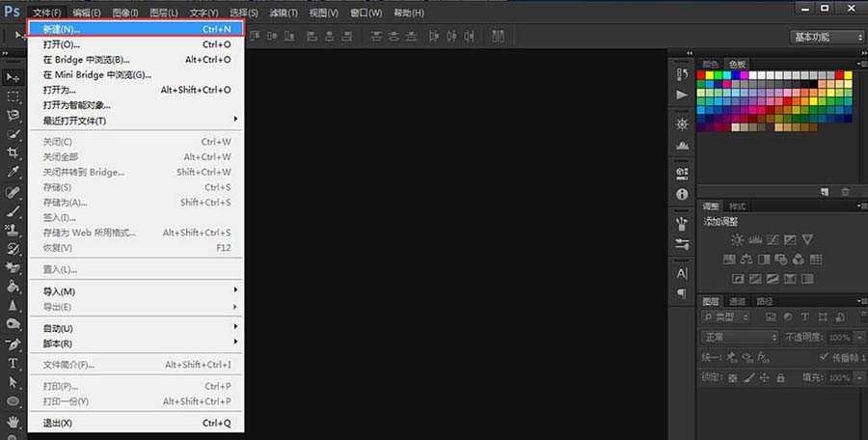Click 打开(O)... menu entry
Screen dimensions: 868x440
[x=135, y=44]
